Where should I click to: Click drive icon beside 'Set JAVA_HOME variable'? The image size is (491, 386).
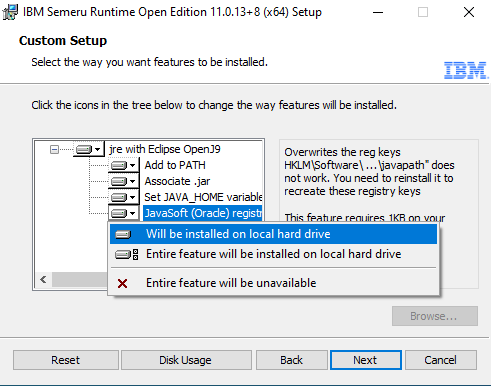point(119,197)
